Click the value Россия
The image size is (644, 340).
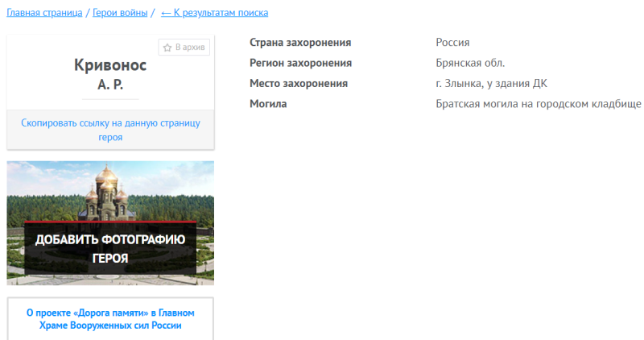pyautogui.click(x=452, y=43)
